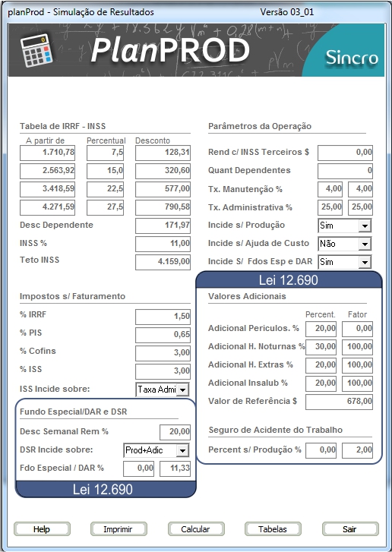Edit the Teto INSS value field
This screenshot has width=392, height=552.
[x=163, y=262]
